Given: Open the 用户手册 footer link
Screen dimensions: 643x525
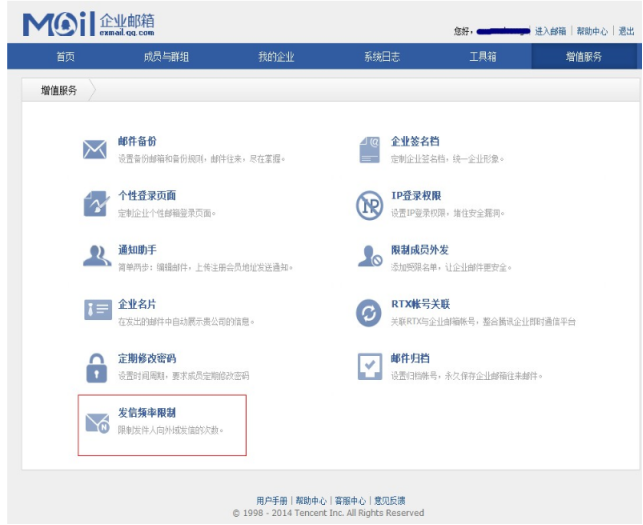Looking at the screenshot, I should 271,500.
